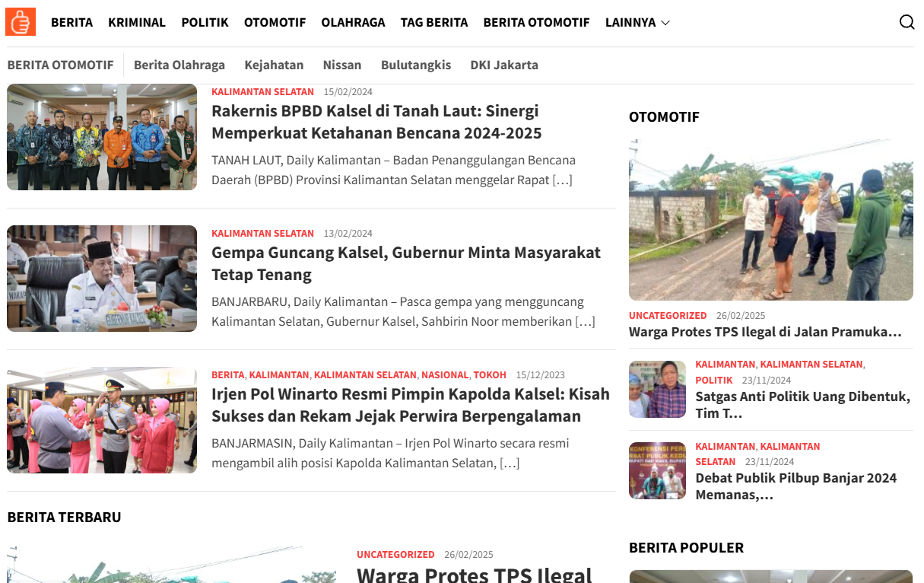The height and width of the screenshot is (583, 924).
Task: Open the DKI Jakarta tag link
Action: pyautogui.click(x=504, y=65)
